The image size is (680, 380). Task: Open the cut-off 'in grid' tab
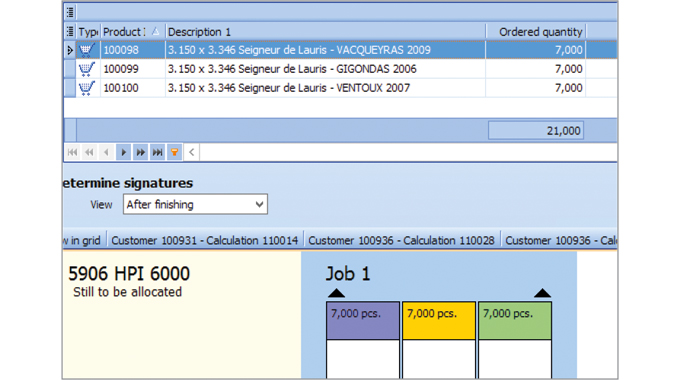[85, 240]
